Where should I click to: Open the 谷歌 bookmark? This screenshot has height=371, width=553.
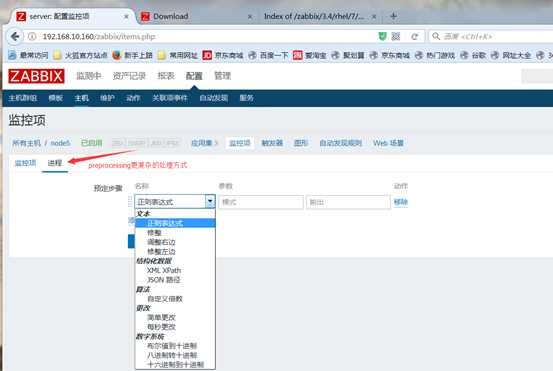[473, 55]
